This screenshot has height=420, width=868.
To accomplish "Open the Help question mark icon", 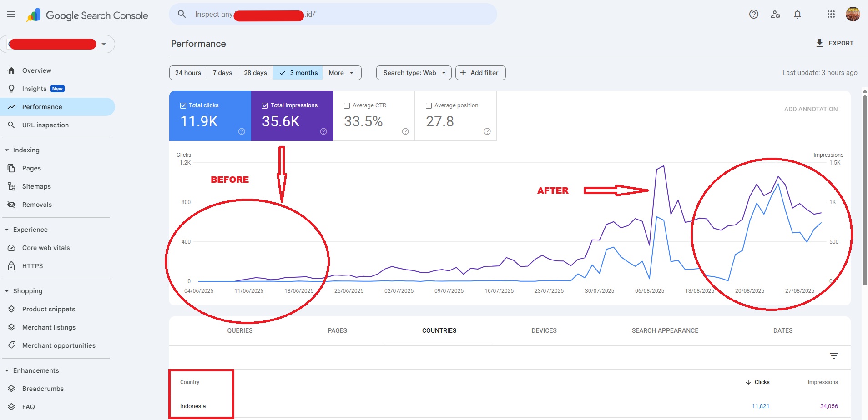I will point(754,15).
